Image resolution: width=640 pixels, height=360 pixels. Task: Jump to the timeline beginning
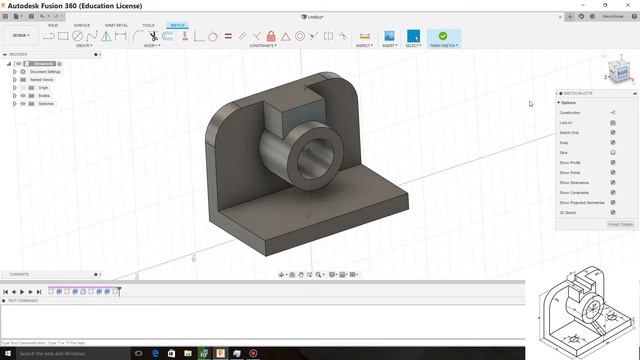click(x=5, y=292)
